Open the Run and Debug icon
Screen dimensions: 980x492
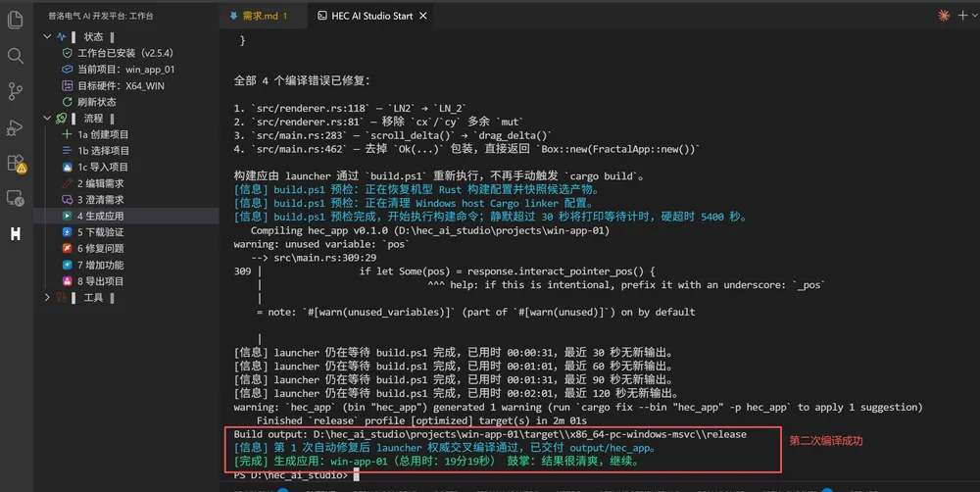point(15,127)
